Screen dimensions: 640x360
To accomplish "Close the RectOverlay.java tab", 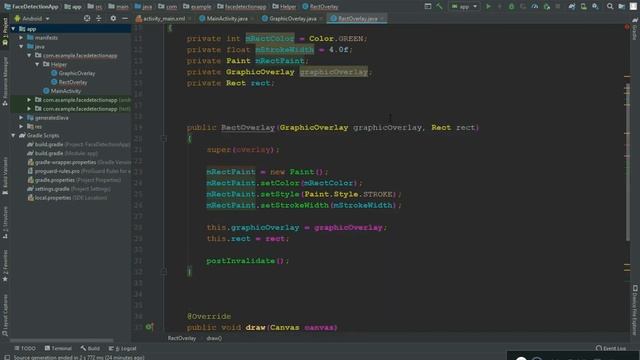I will [x=382, y=19].
